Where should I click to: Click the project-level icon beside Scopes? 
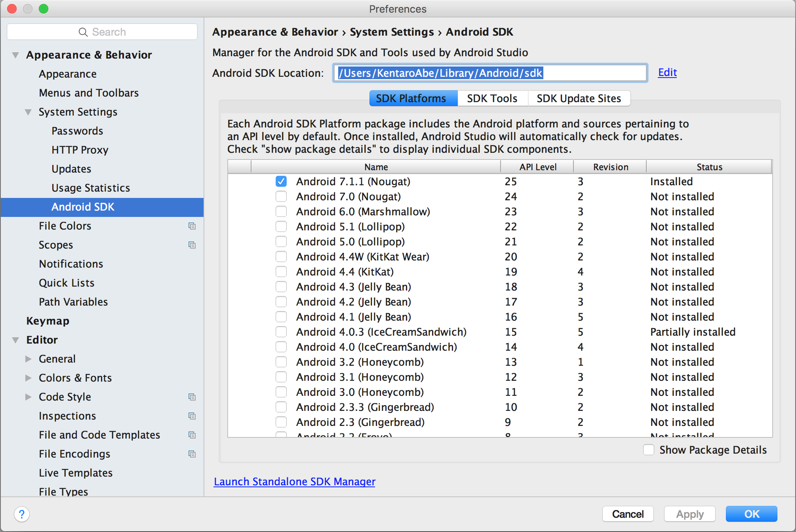tap(192, 245)
